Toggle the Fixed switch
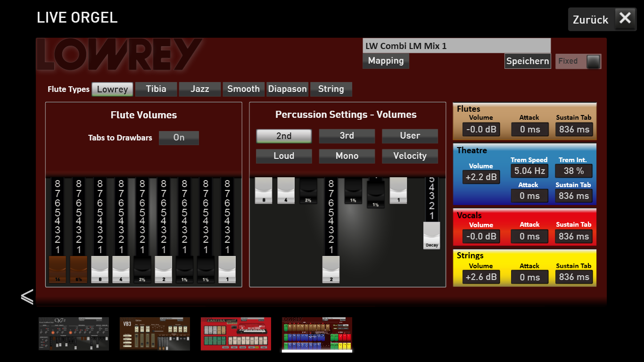This screenshot has height=362, width=644. pos(593,61)
